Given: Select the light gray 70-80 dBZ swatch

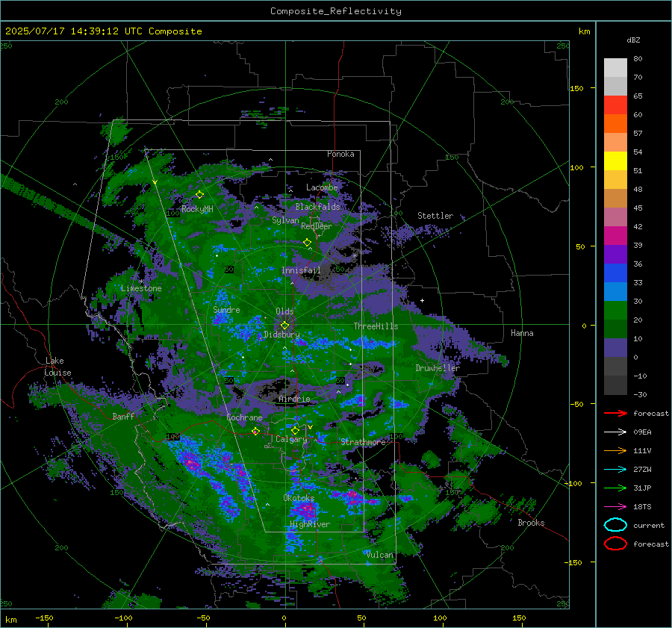Looking at the screenshot, I should (615, 68).
